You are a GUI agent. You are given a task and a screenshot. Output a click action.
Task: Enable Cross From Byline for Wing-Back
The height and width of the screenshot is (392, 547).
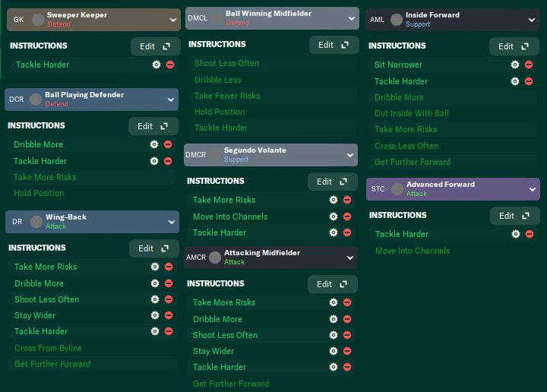coord(48,348)
